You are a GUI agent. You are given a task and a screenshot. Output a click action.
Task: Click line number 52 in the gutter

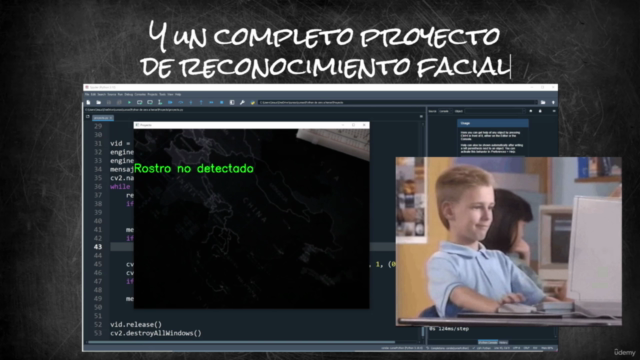[98, 324]
